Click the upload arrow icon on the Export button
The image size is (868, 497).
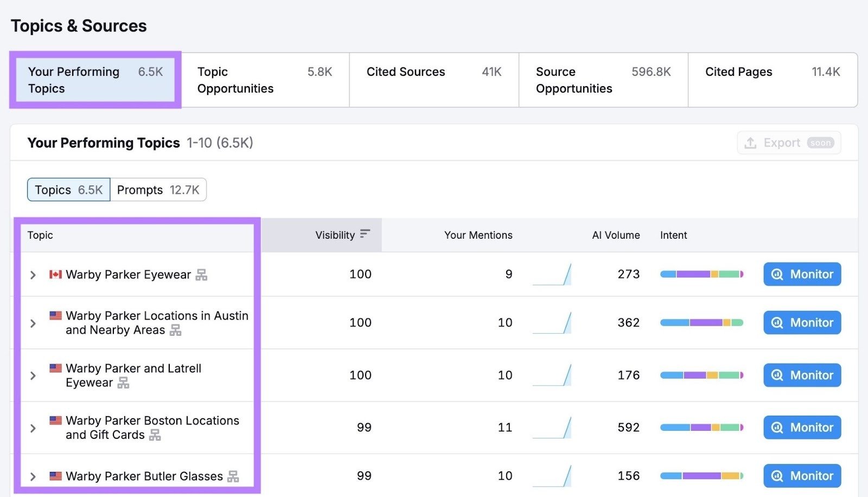pyautogui.click(x=750, y=143)
